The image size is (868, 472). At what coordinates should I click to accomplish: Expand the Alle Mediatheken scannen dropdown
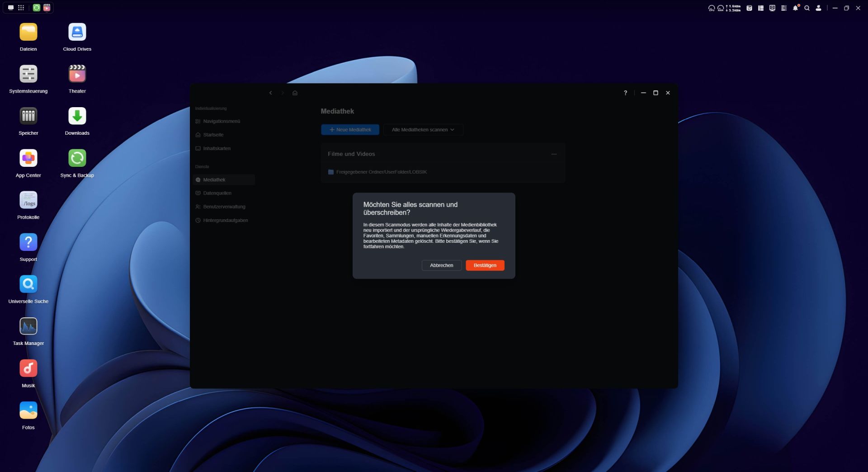point(423,130)
